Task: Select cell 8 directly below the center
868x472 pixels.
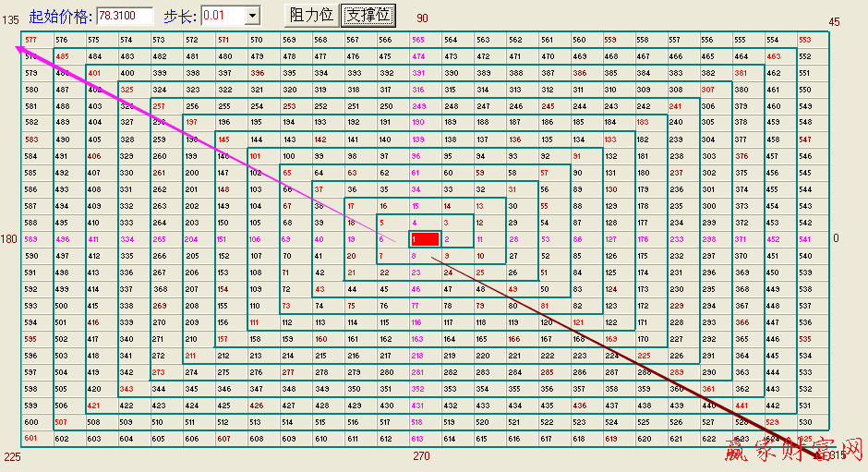Action: point(415,256)
